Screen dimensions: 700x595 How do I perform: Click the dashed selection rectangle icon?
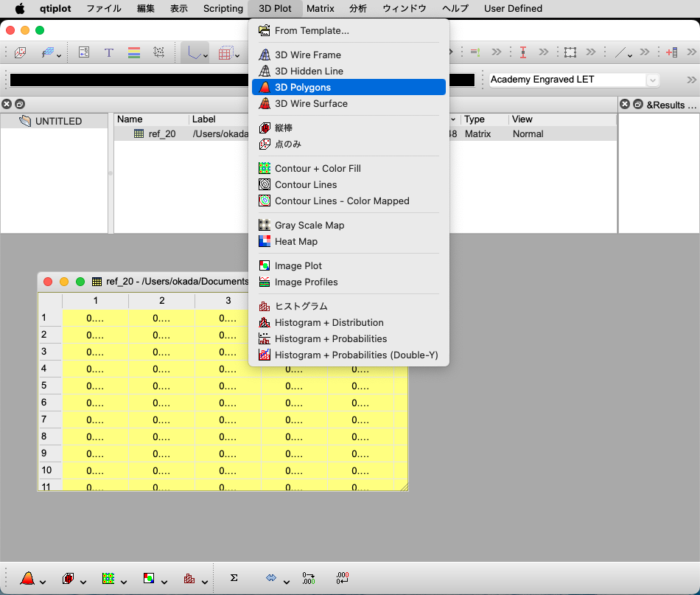point(570,52)
